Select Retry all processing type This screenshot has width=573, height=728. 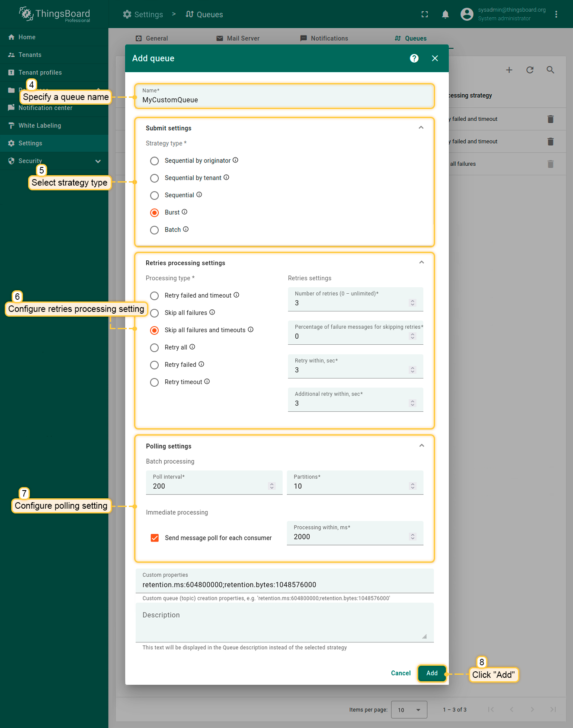pyautogui.click(x=154, y=348)
